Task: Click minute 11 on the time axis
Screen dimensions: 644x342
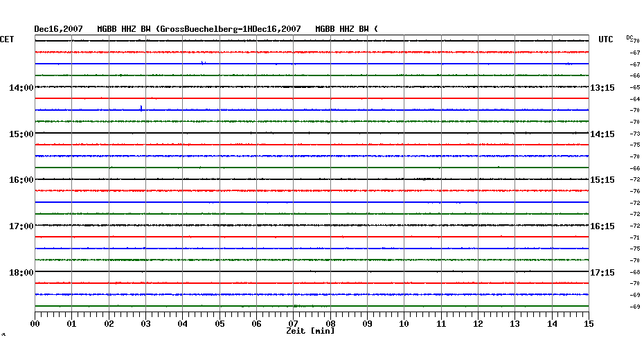Action: 441,324
